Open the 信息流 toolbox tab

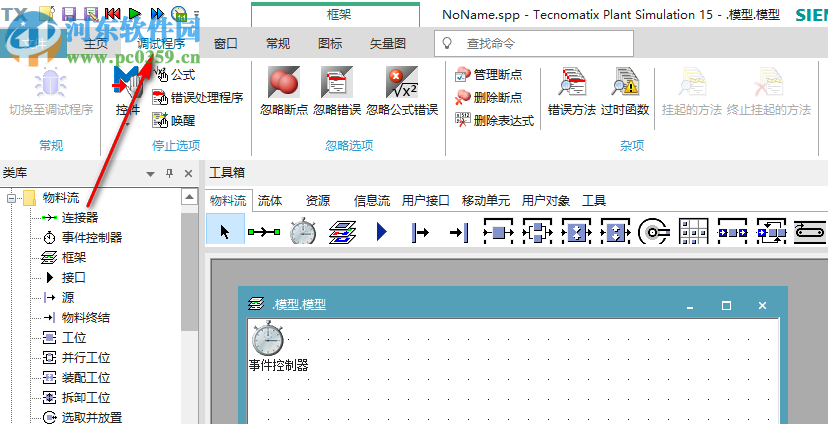pyautogui.click(x=372, y=201)
